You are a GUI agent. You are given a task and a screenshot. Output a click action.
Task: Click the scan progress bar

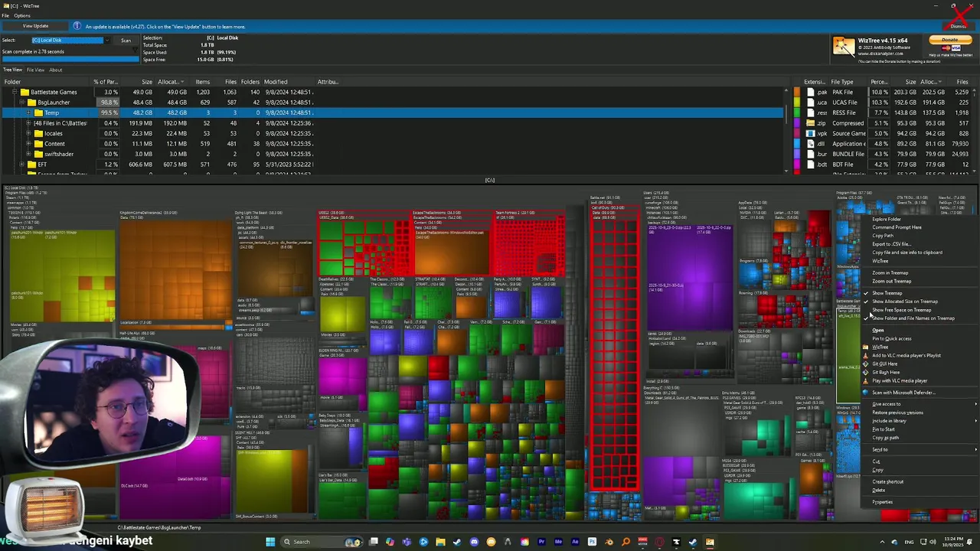pos(70,59)
